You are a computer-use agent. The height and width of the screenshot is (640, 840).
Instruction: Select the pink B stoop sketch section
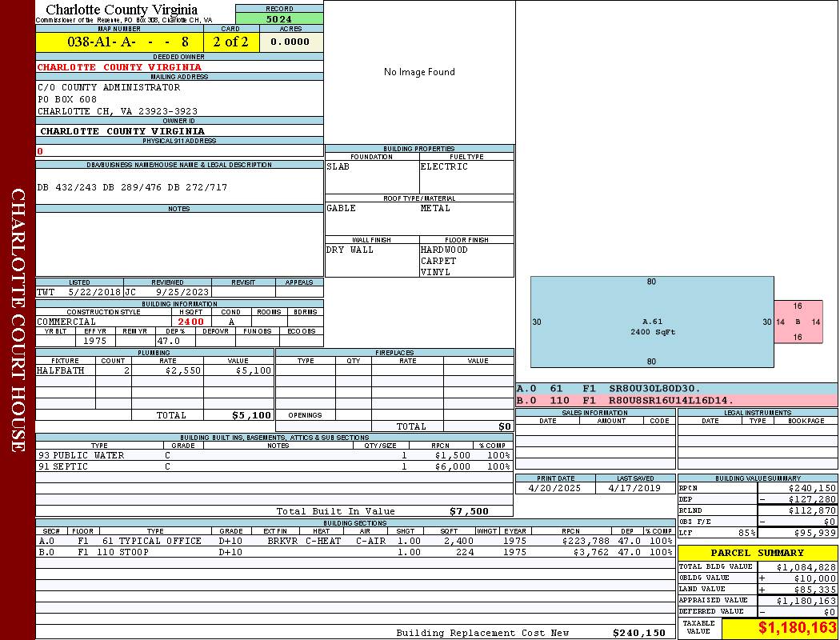click(x=798, y=322)
